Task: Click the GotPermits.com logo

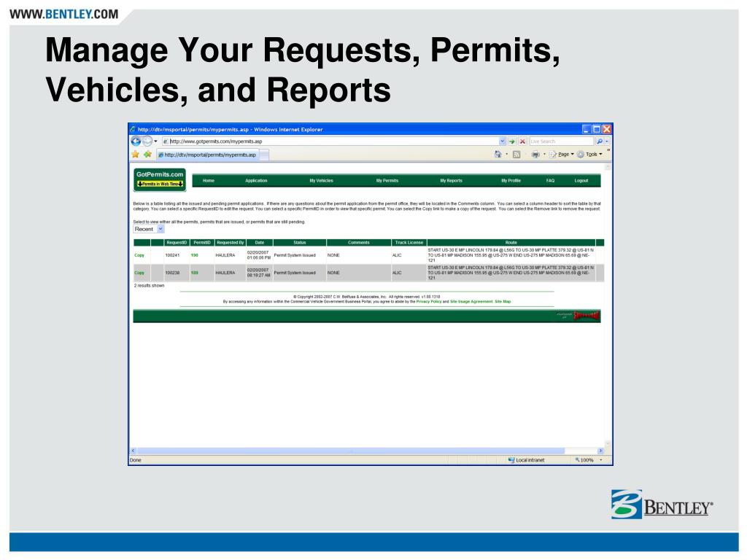Action: coord(160,179)
